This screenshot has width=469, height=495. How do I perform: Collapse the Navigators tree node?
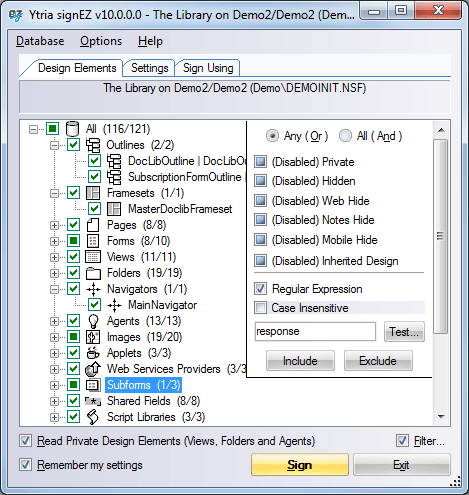(54, 289)
